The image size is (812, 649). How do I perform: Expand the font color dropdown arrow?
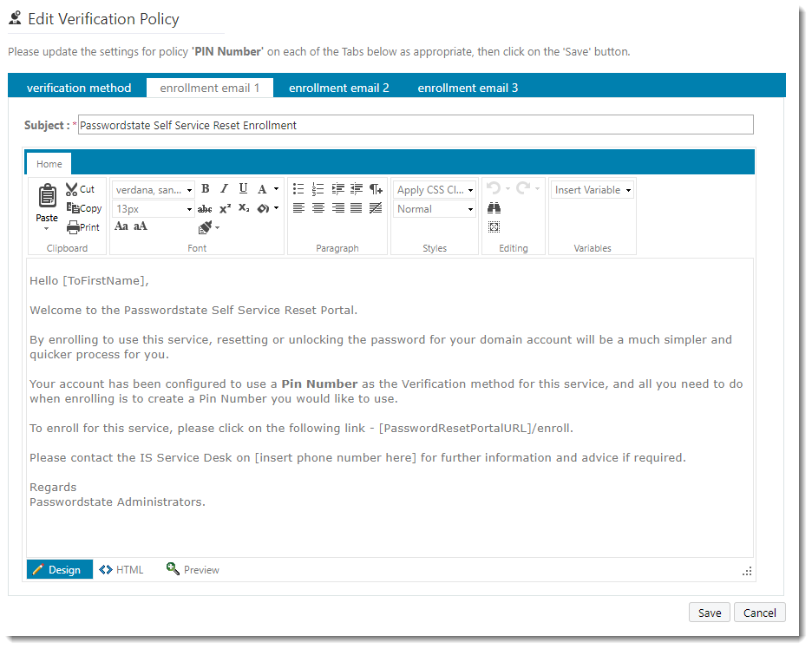[x=277, y=189]
